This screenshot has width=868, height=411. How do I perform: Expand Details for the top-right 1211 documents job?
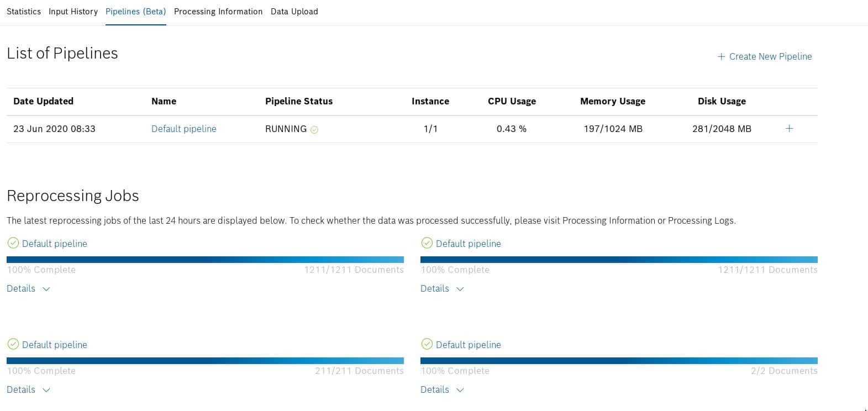pyautogui.click(x=442, y=288)
